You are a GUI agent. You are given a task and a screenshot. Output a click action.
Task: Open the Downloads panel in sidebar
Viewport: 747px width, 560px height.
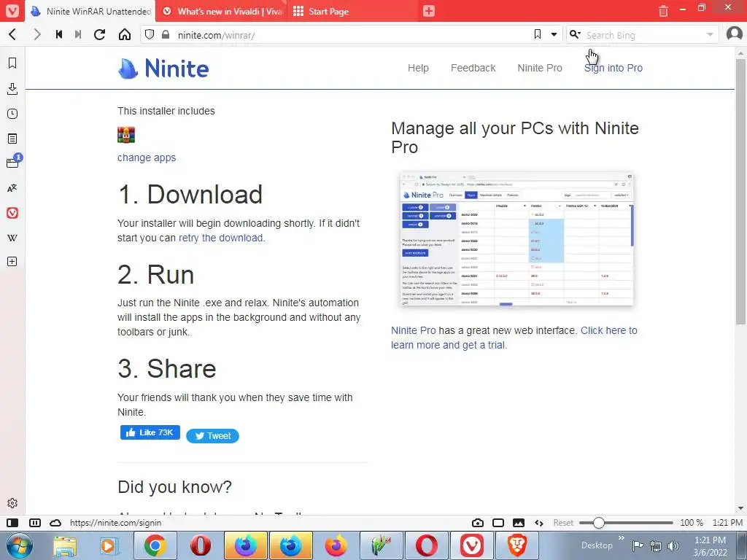[12, 88]
